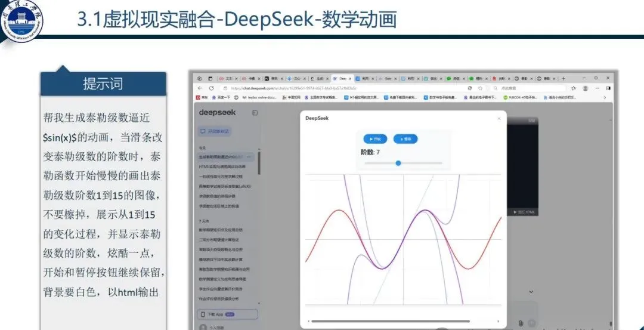644x330 pixels.
Task: Collapse the DeepSeek sidebar with the toggle icon
Action: [255, 113]
